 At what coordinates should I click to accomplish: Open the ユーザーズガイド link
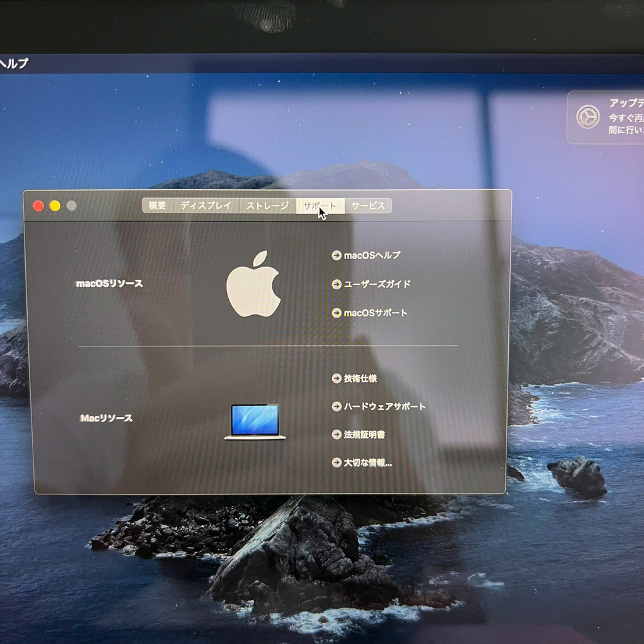377,284
